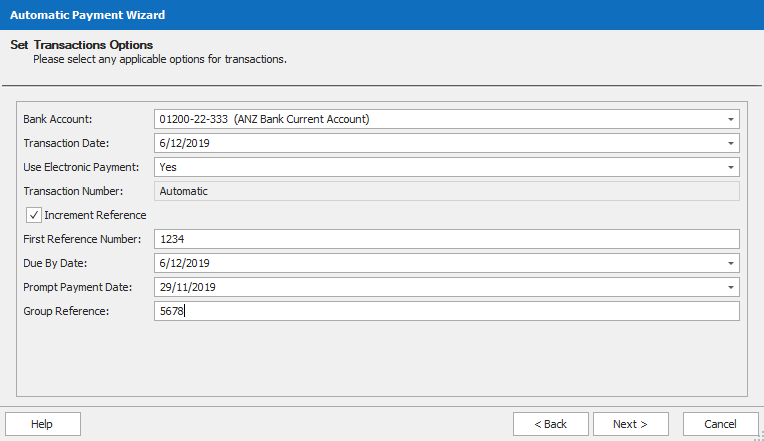Expand the Due By Date dropdown arrow
The height and width of the screenshot is (441, 764).
tap(730, 264)
